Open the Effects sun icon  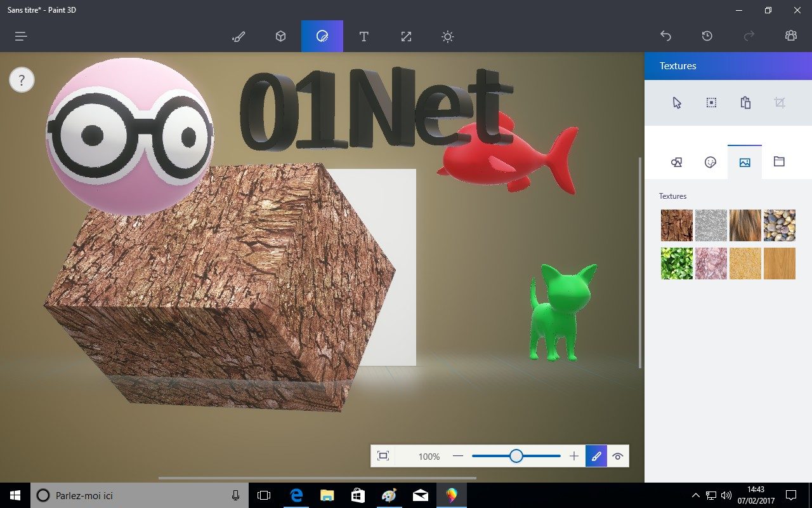pyautogui.click(x=448, y=37)
